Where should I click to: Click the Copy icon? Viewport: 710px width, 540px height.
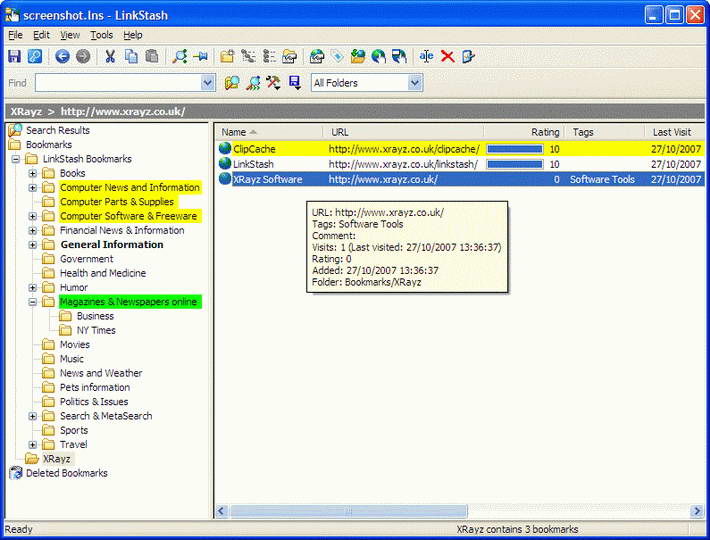click(x=131, y=57)
